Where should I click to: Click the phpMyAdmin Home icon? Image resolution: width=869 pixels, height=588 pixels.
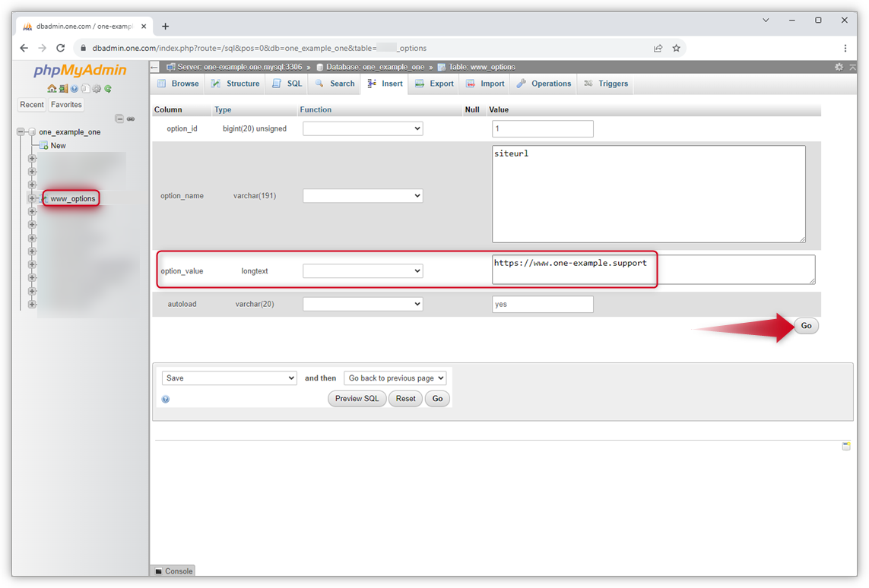tap(52, 89)
